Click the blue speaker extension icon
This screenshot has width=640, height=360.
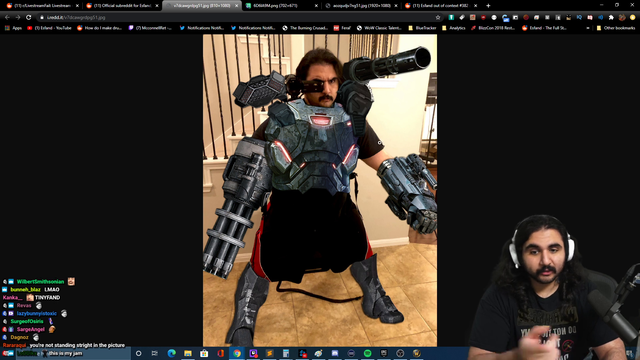[600, 18]
